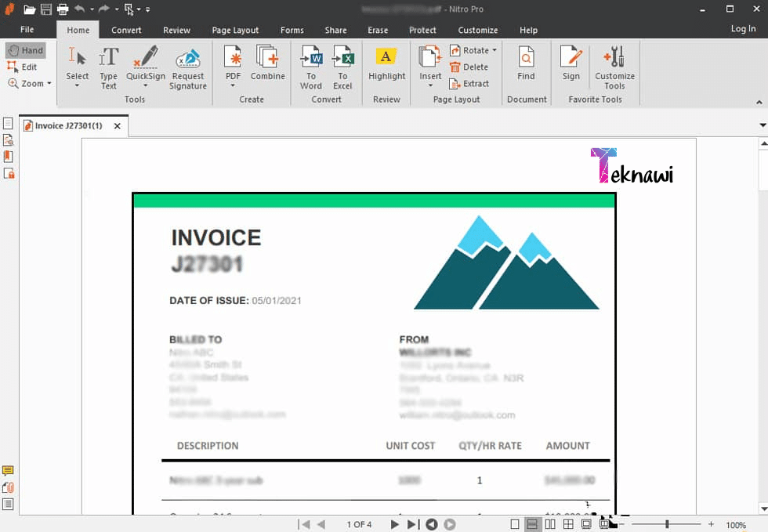Expand the Zoom dropdown
The image size is (768, 532).
30,83
